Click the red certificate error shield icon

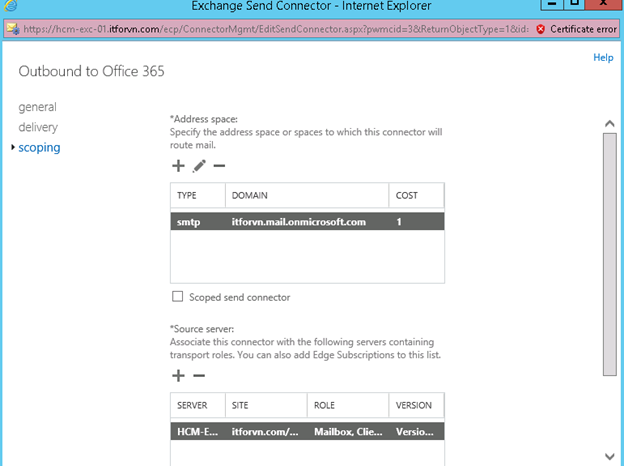(540, 29)
